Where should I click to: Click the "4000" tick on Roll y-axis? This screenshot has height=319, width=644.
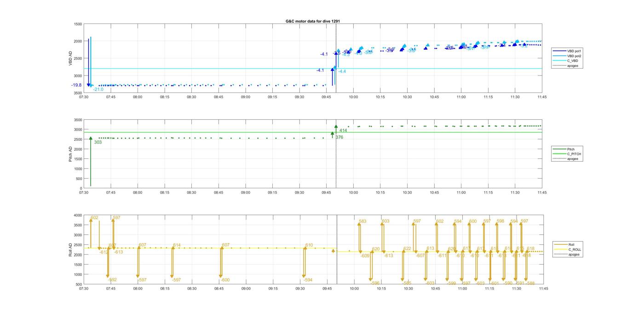[x=78, y=215]
